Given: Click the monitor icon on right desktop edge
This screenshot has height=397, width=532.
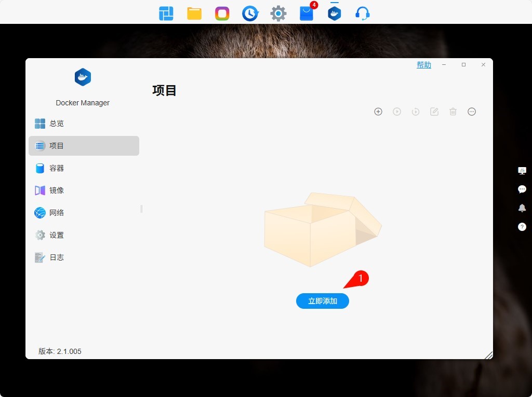Looking at the screenshot, I should tap(522, 171).
